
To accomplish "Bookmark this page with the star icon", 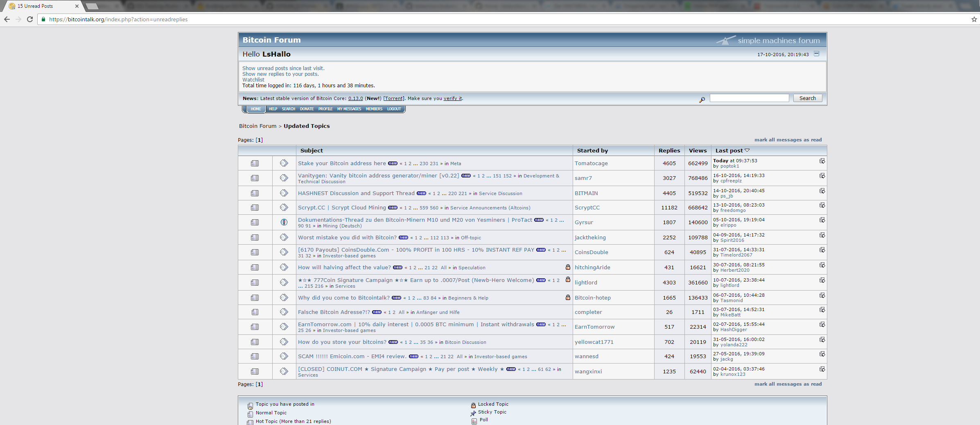I will (974, 19).
